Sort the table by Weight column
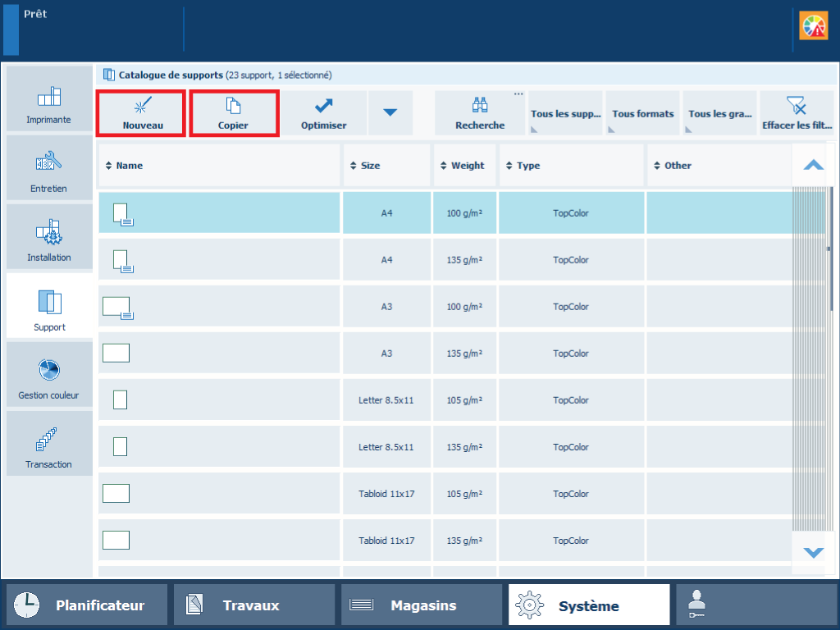 [464, 166]
